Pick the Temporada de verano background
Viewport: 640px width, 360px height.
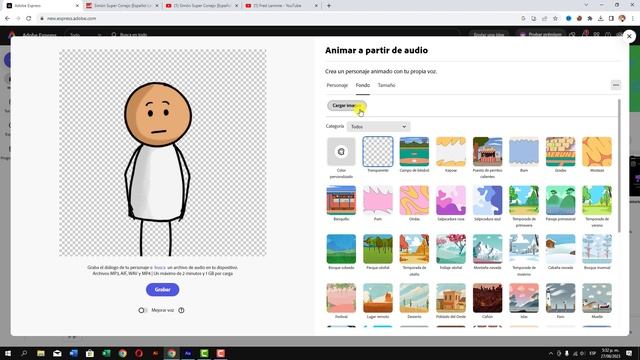click(x=597, y=200)
